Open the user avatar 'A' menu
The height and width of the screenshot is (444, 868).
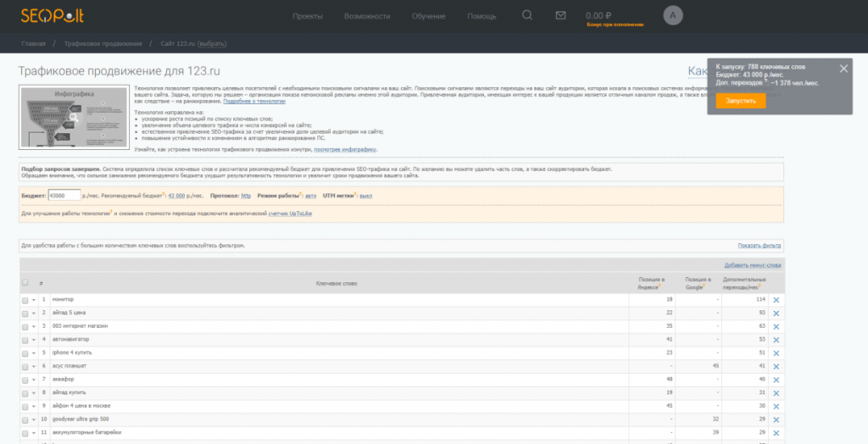point(673,15)
